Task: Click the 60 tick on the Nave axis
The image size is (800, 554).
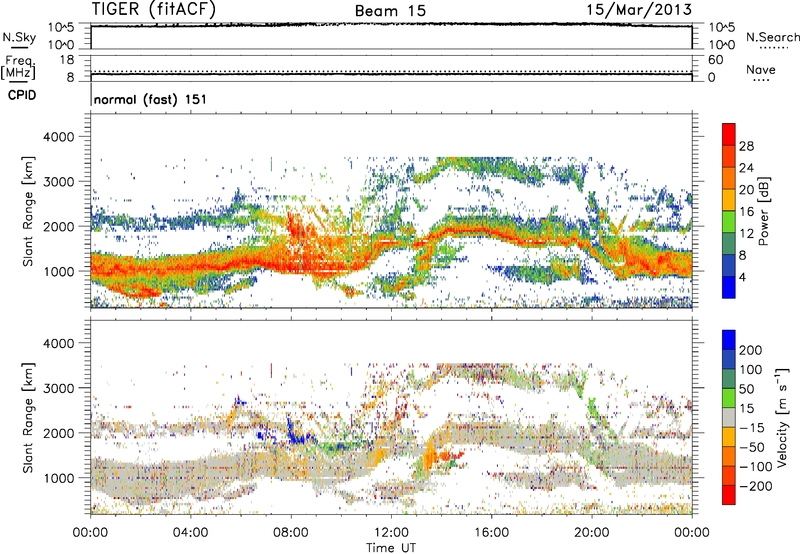Action: click(x=715, y=60)
